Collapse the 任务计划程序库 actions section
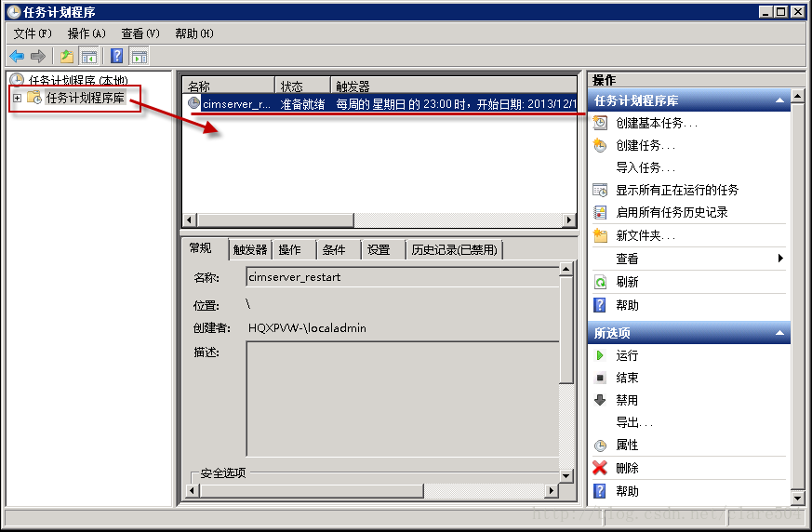The image size is (812, 532). coord(779,100)
